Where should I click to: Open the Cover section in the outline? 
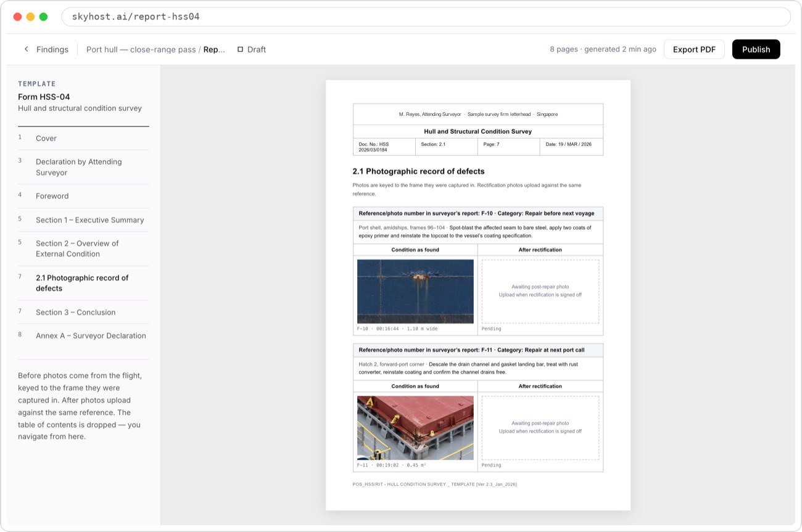click(83, 138)
